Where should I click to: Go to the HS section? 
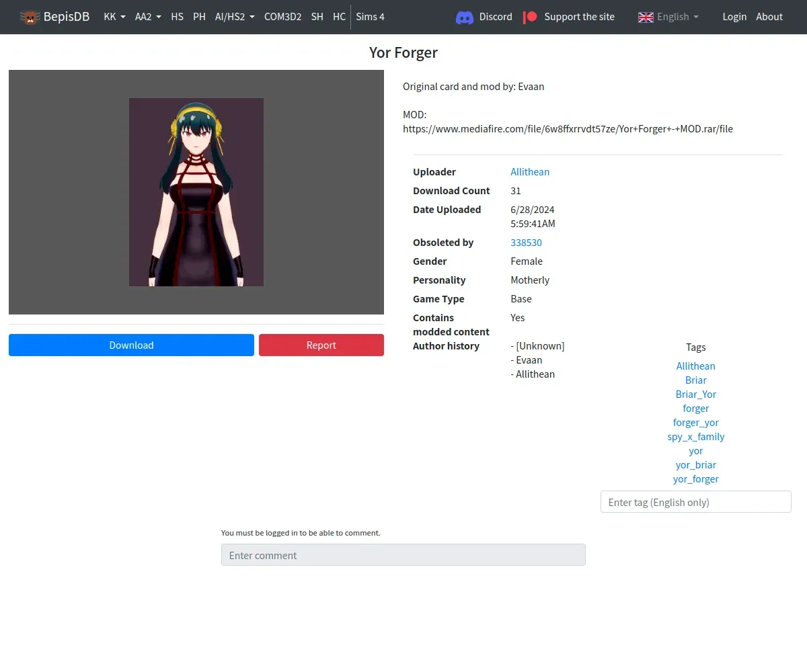(177, 17)
